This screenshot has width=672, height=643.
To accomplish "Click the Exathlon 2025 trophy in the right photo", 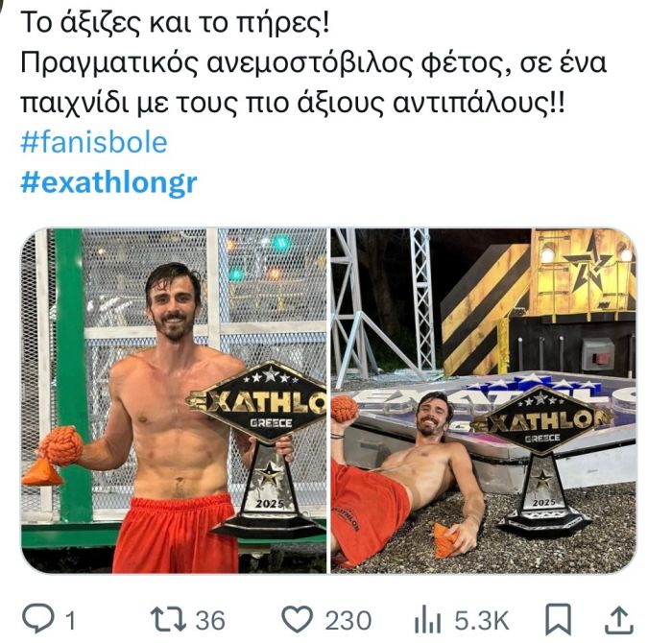I will [543, 461].
